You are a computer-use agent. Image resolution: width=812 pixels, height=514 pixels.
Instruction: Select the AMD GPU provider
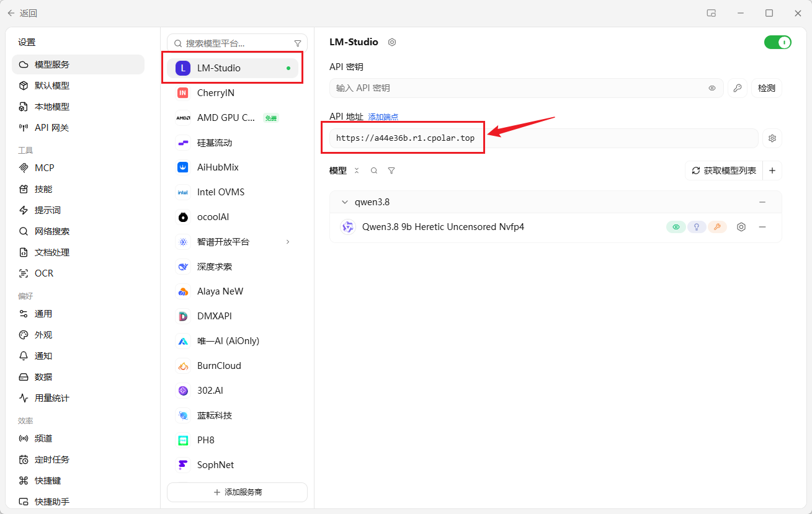coord(233,118)
